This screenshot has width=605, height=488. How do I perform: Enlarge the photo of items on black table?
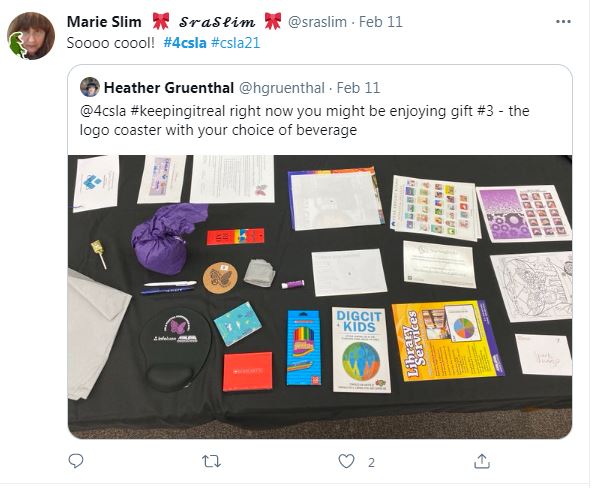[x=320, y=297]
